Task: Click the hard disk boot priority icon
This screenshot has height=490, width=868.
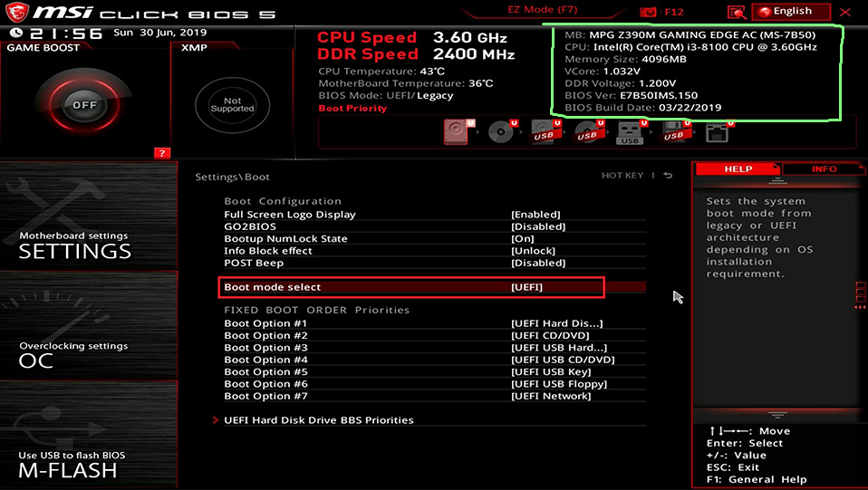Action: (458, 132)
